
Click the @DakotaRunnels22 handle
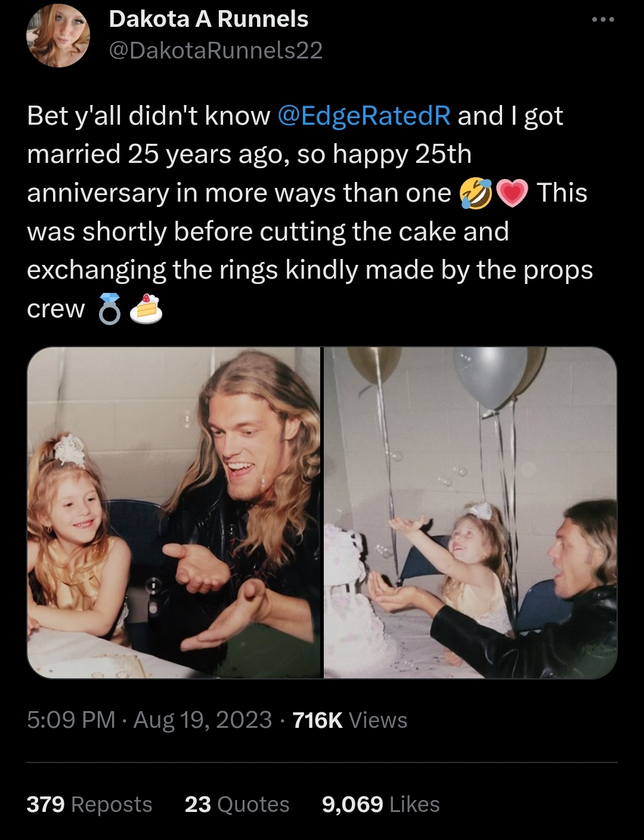pos(215,50)
